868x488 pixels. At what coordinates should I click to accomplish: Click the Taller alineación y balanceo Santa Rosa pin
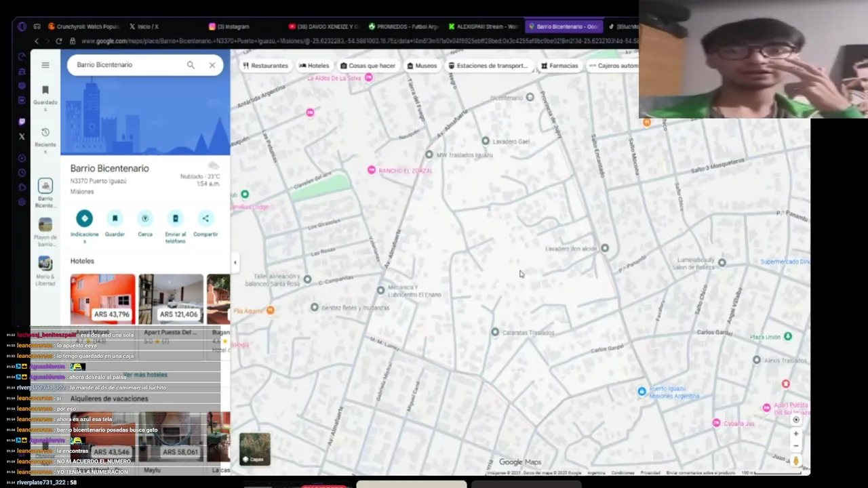tap(307, 279)
